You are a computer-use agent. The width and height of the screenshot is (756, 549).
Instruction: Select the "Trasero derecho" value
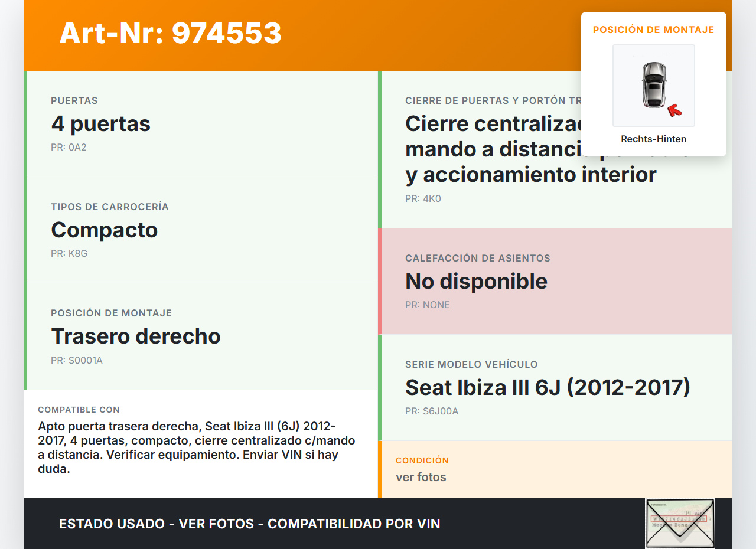coord(136,336)
